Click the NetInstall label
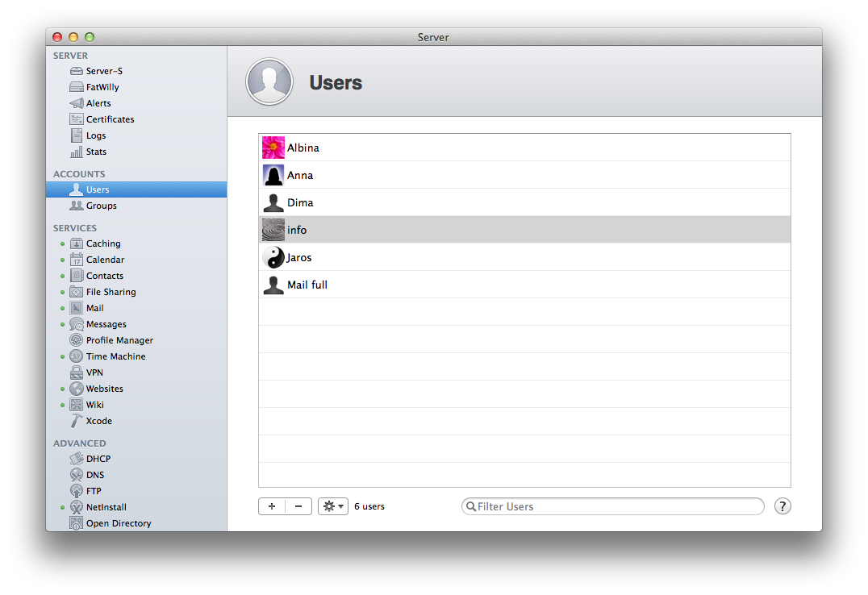This screenshot has height=595, width=868. [x=106, y=507]
